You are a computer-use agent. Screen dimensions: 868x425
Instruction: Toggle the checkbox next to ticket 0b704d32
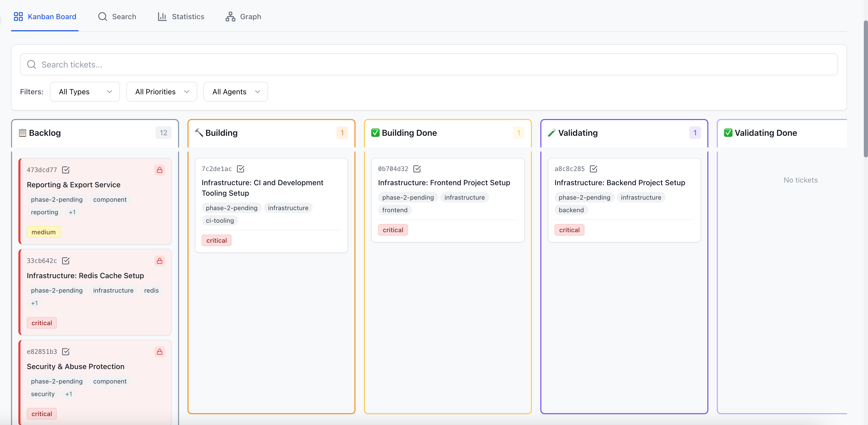(x=417, y=169)
